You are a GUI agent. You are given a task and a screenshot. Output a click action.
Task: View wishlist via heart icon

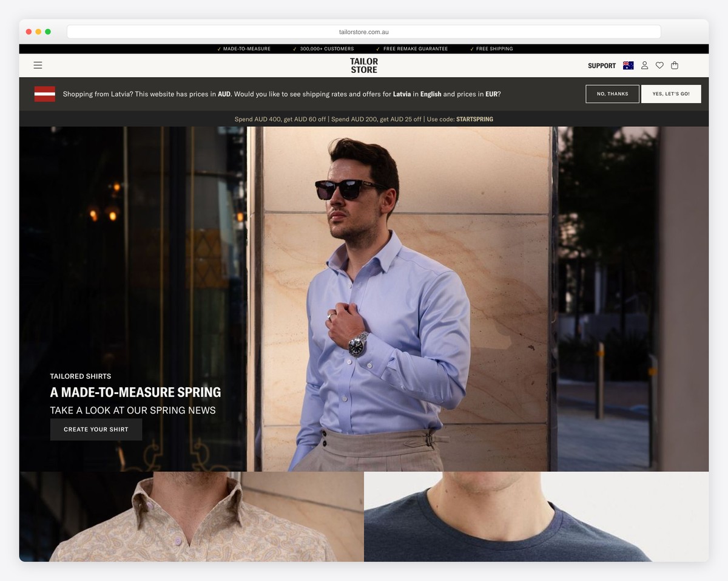pyautogui.click(x=659, y=66)
